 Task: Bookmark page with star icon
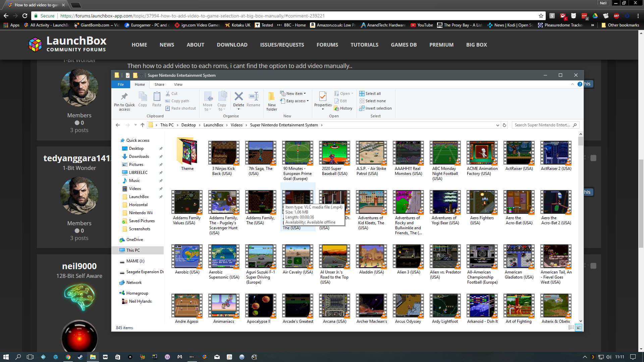(x=541, y=16)
